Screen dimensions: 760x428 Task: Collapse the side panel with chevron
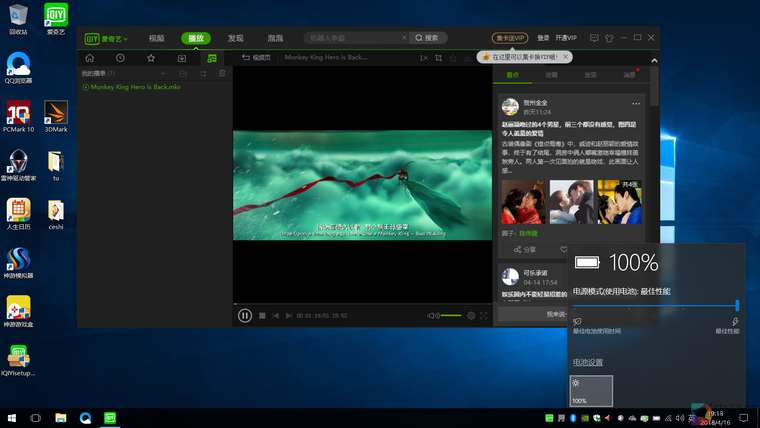[x=654, y=61]
